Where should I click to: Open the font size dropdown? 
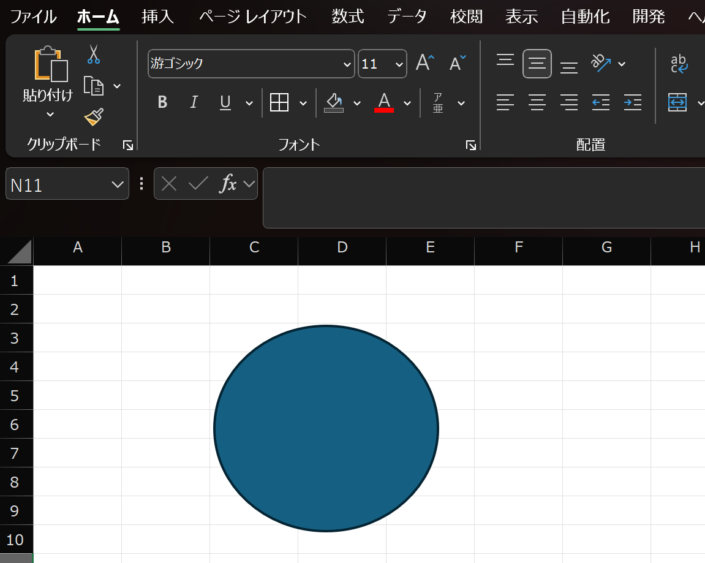pos(399,64)
